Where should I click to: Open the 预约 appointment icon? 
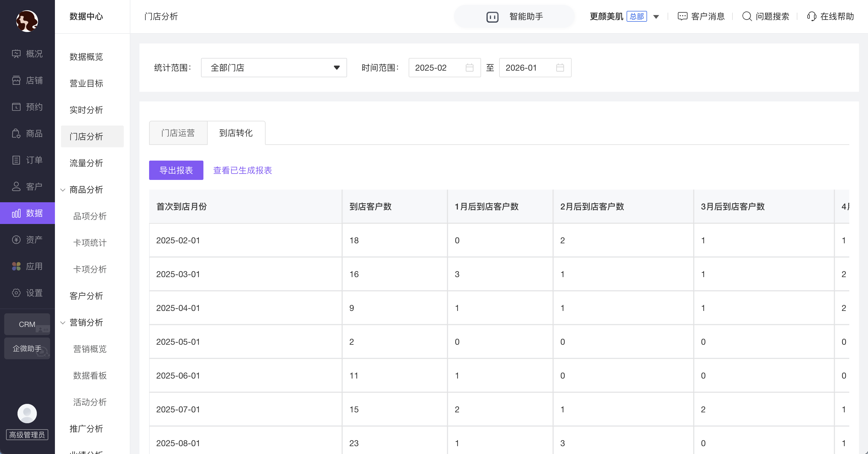(16, 107)
